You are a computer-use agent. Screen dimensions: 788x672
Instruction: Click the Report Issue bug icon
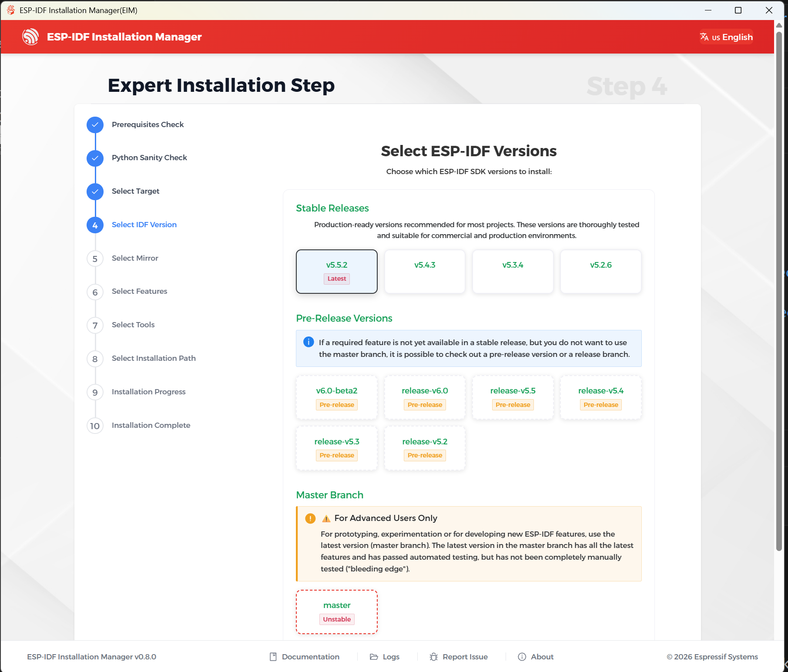(x=434, y=657)
